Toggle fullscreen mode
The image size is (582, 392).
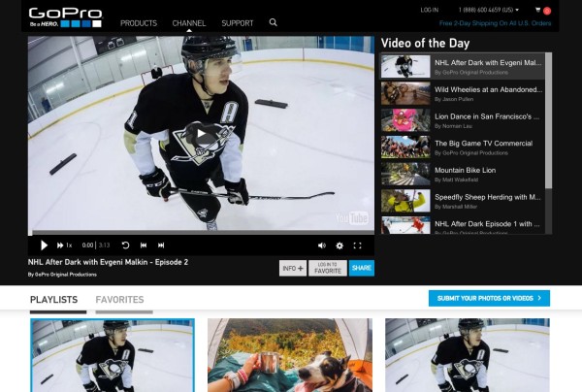click(357, 245)
